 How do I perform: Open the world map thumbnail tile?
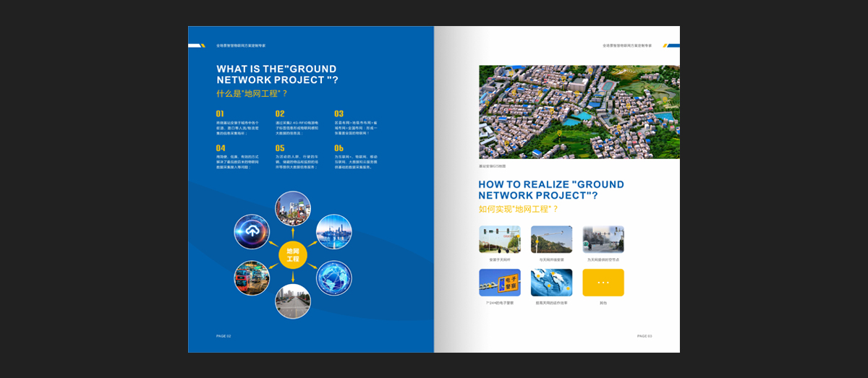551,283
